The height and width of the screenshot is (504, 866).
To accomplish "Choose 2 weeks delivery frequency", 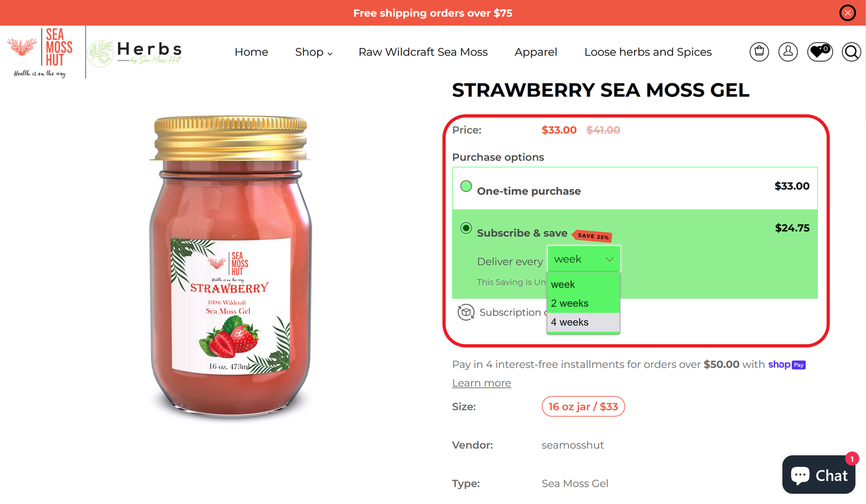I will click(569, 303).
